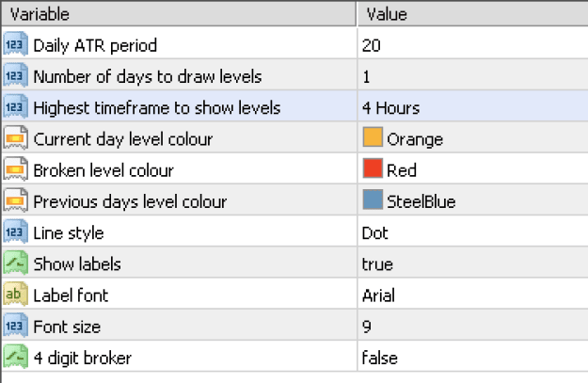This screenshot has height=383, width=588.
Task: Select the Previous days level colour label
Action: coord(131,201)
